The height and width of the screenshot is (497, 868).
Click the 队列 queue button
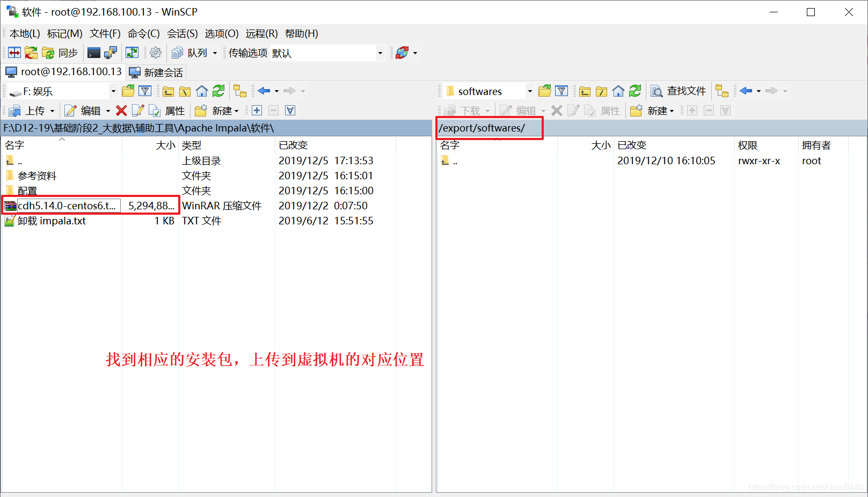click(x=189, y=53)
